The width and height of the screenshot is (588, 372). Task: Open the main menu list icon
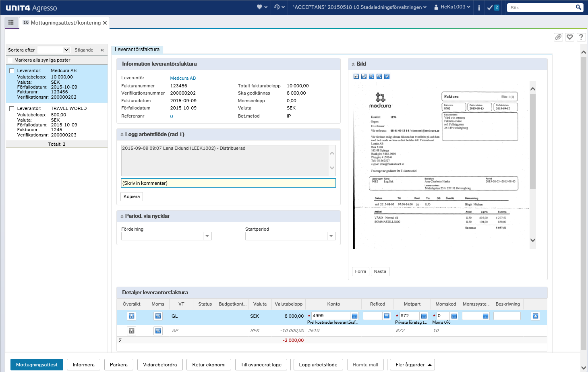[11, 23]
